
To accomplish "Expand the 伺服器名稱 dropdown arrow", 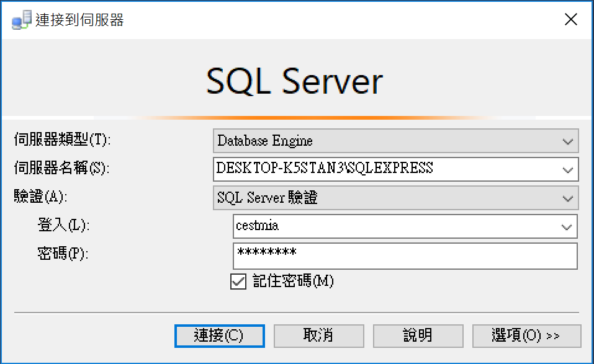I will (567, 169).
